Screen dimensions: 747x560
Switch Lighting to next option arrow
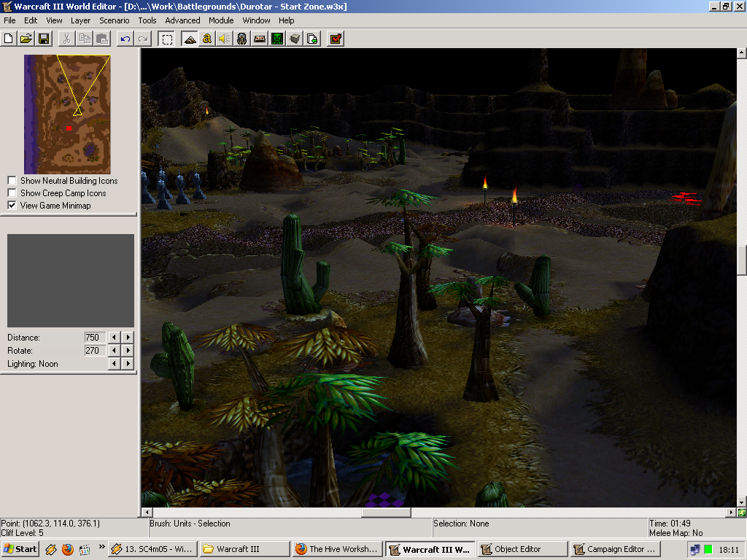(x=128, y=364)
